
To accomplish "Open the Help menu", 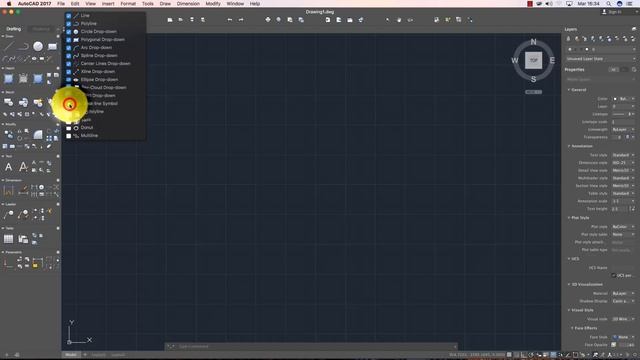I will (255, 4).
